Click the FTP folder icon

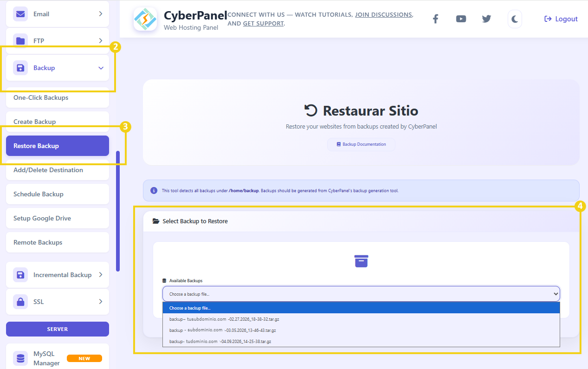tap(20, 41)
